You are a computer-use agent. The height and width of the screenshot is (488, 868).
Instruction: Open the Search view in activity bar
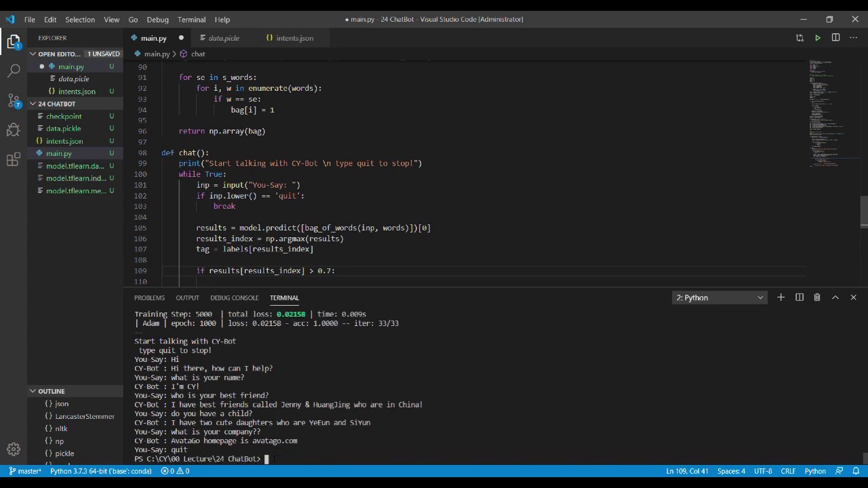point(14,70)
